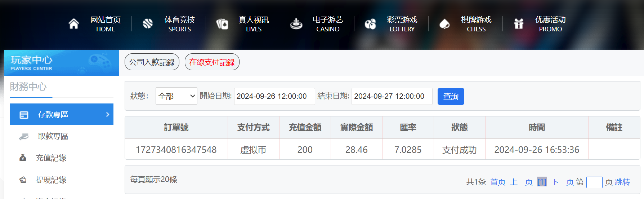The width and height of the screenshot is (644, 199).
Task: Click the Lottery balls icon
Action: (x=370, y=24)
